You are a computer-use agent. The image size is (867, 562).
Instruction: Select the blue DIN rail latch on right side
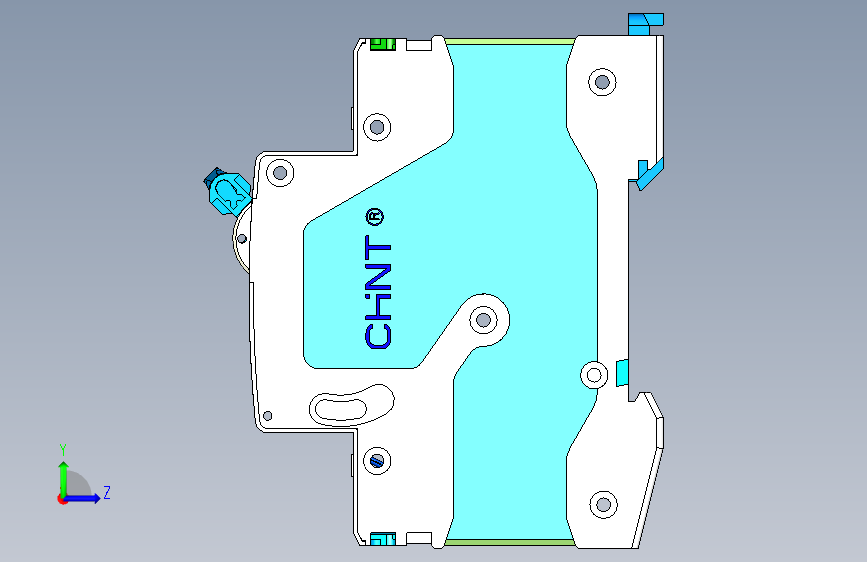pyautogui.click(x=650, y=174)
